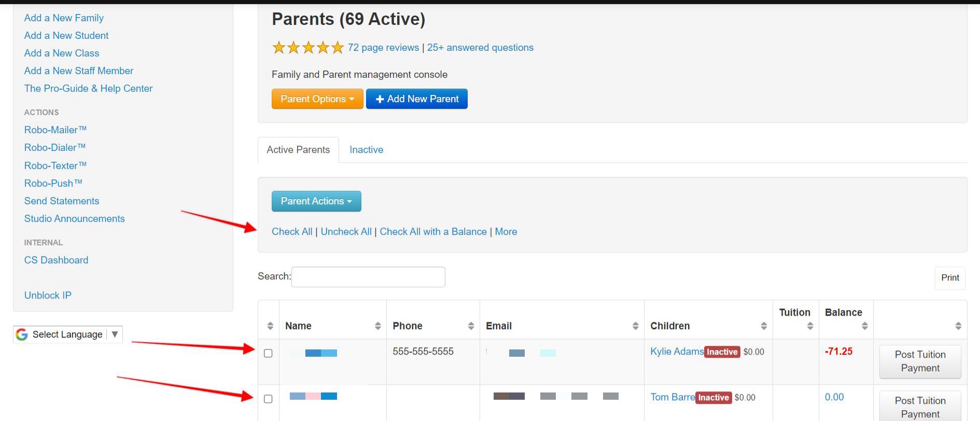Sort the table by Name column arrows
980x421 pixels.
click(x=377, y=326)
